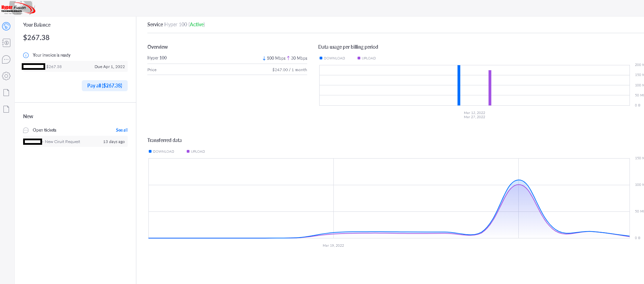The image size is (644, 284).
Task: Toggle UPLOAD series in Transferred data chart
Action: (196, 151)
